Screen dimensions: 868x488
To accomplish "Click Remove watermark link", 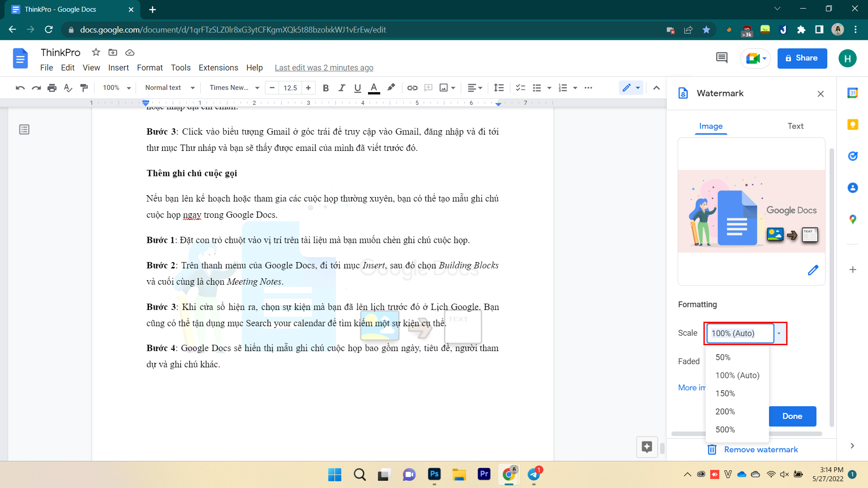I will (x=753, y=450).
